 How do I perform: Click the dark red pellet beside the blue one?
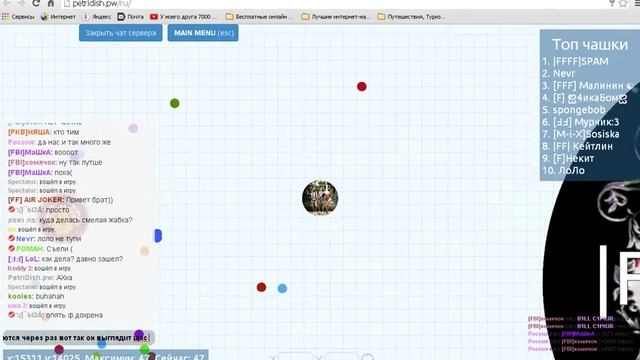262,287
